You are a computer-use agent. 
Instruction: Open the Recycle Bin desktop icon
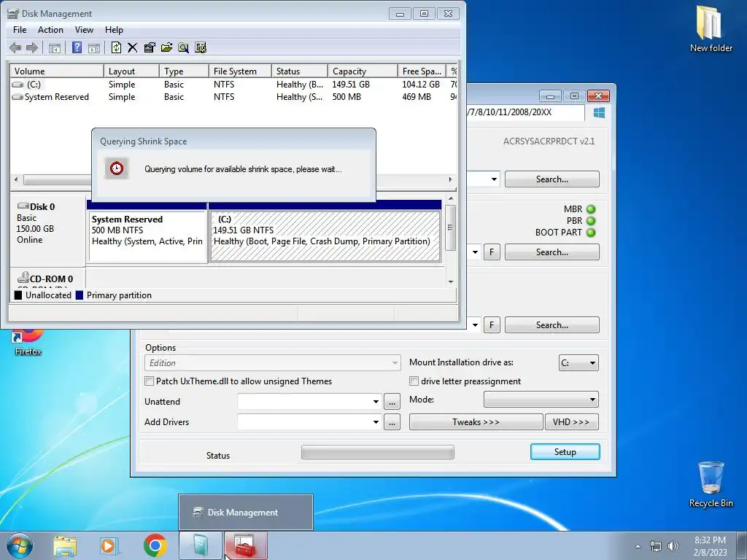point(711,484)
